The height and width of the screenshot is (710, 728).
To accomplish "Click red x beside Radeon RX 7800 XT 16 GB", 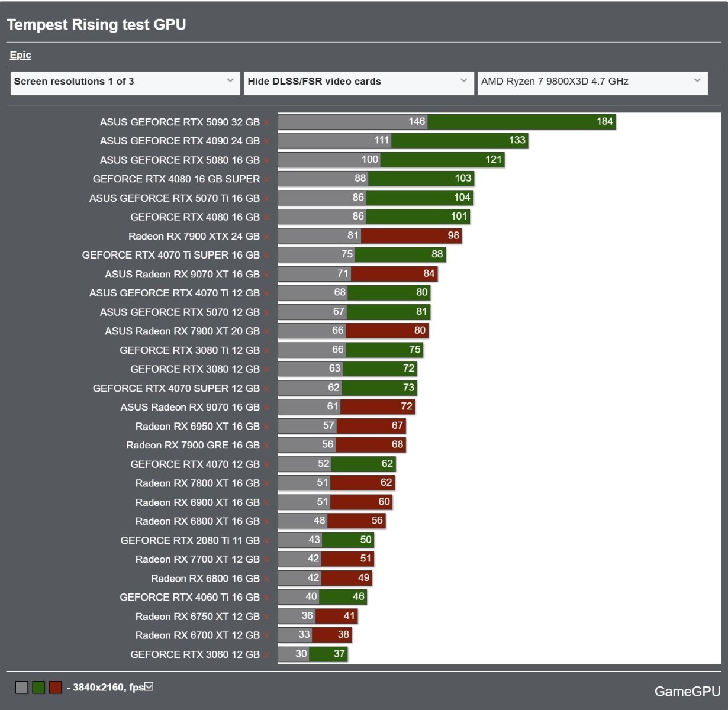I will 267,483.
